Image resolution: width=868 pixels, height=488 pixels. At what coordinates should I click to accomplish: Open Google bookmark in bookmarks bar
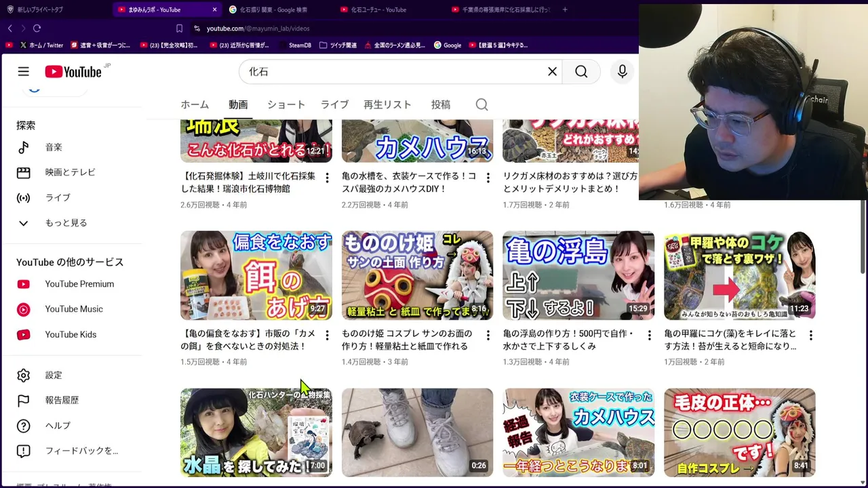[x=448, y=45]
